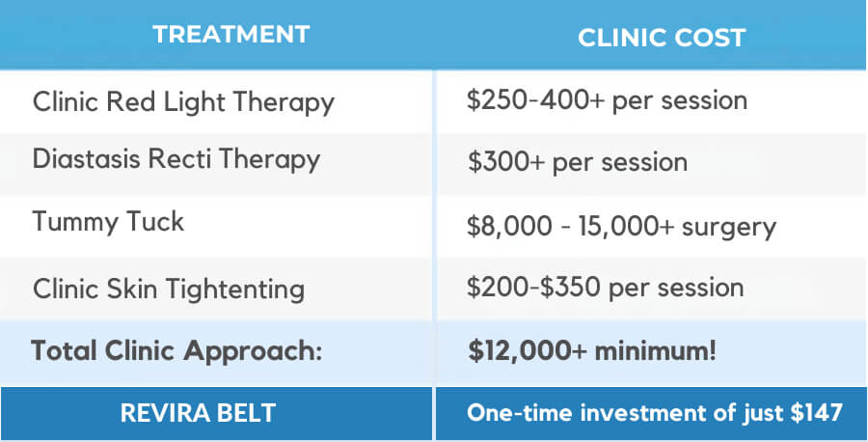Select the Clinic Red Light Therapy row label
This screenshot has width=868, height=442.
[x=183, y=101]
